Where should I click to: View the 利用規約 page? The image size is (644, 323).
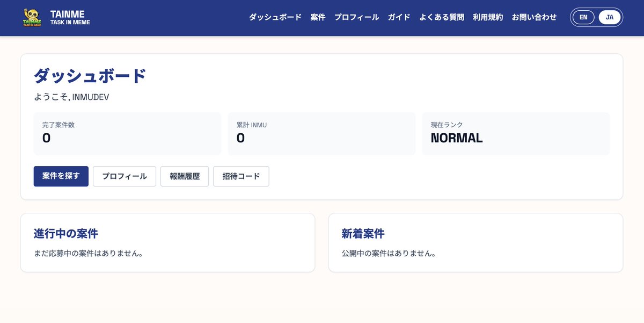click(487, 17)
